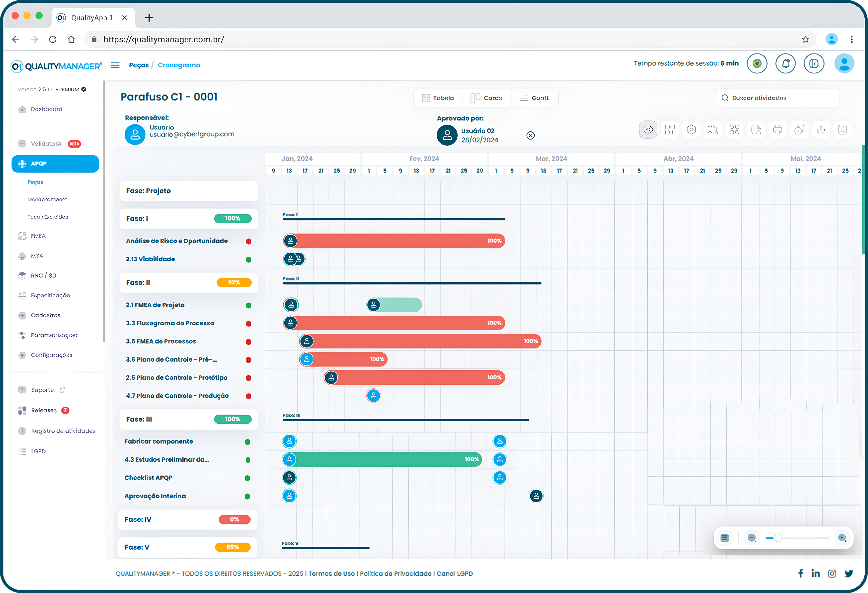Click the upload arrow icon in toolbar

(x=821, y=130)
